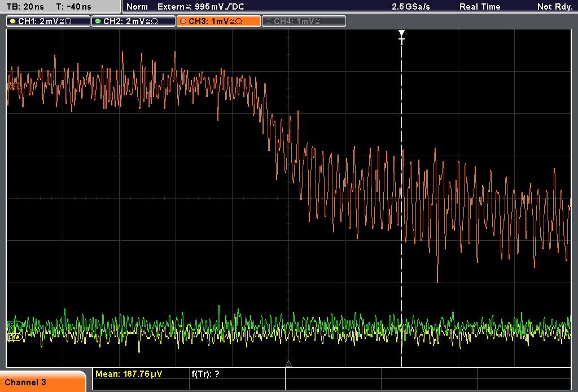Click the green CH2 ground level marker
The image size is (578, 392).
pos(14,324)
